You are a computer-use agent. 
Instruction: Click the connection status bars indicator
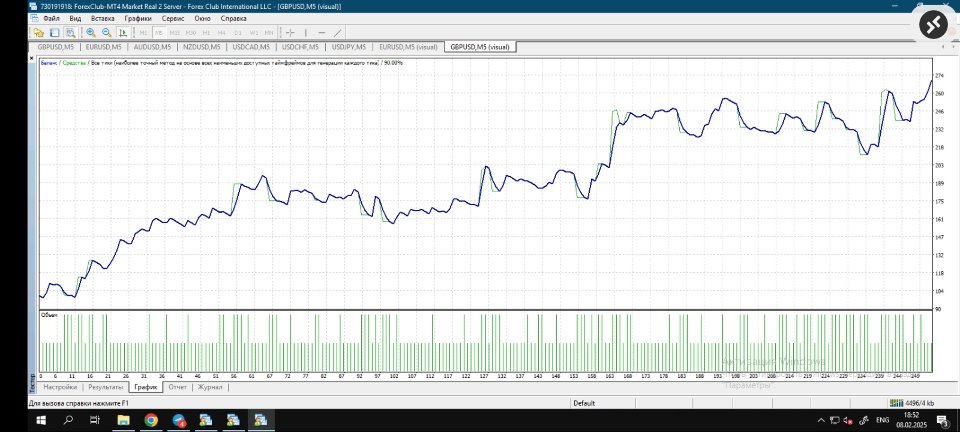point(896,403)
